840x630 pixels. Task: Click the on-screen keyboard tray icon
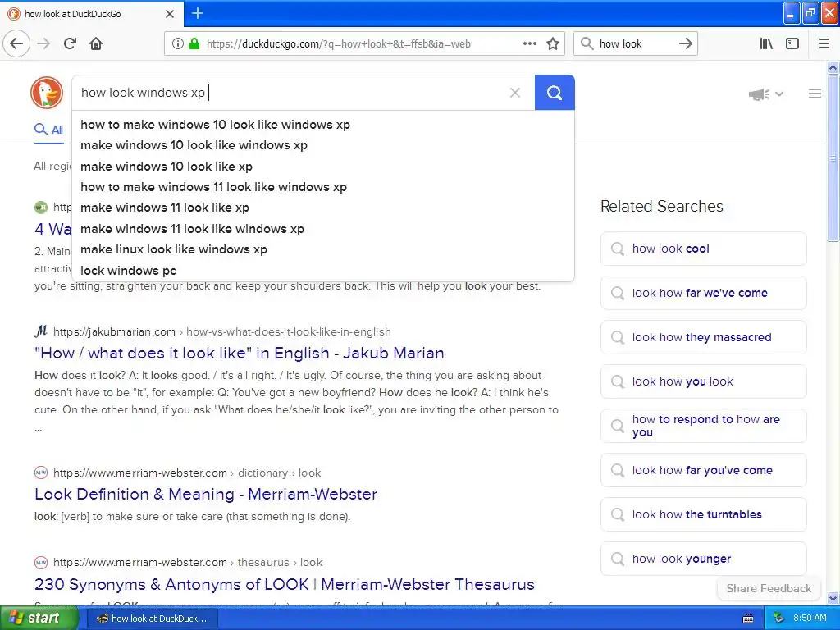[748, 619]
